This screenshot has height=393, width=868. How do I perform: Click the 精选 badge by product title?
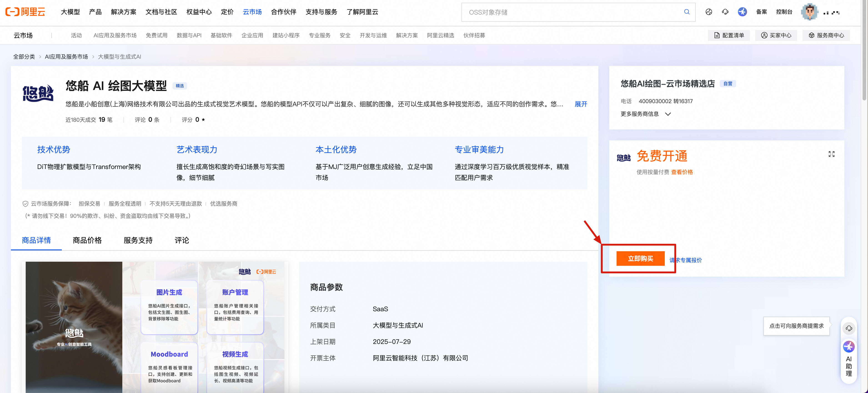point(180,86)
